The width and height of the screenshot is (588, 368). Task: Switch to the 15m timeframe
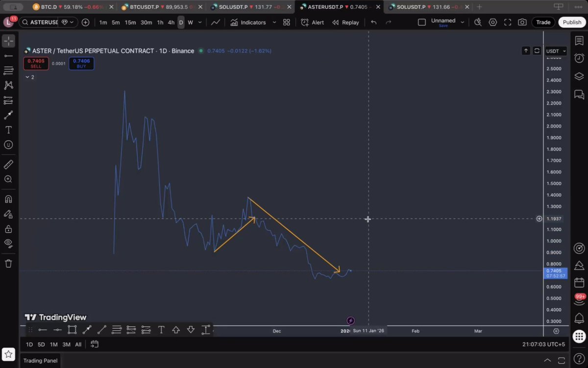click(130, 23)
